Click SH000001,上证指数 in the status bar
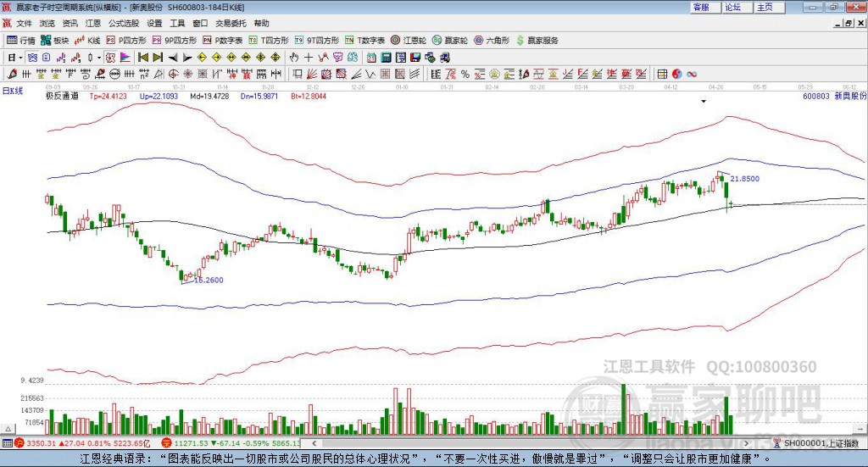The width and height of the screenshot is (868, 467). pos(821,443)
